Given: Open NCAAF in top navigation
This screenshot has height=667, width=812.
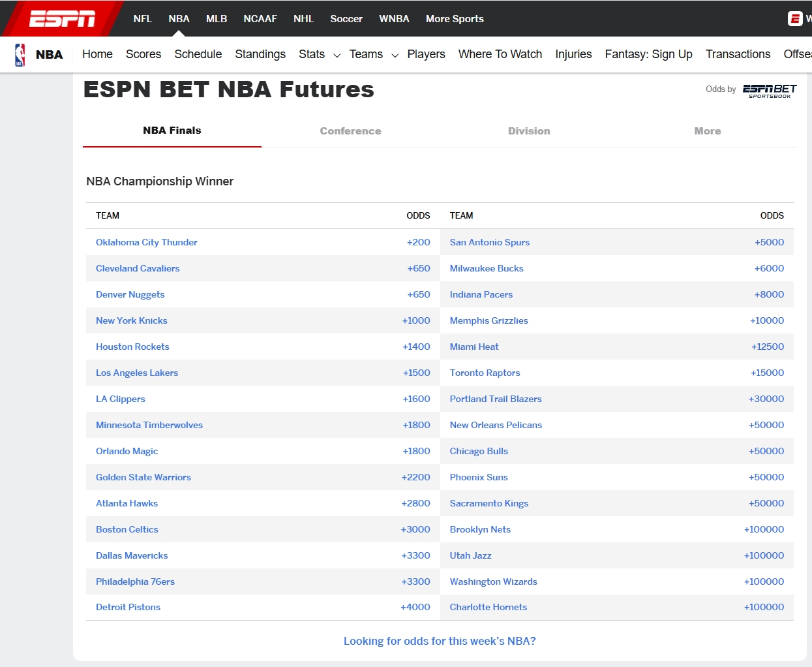Looking at the screenshot, I should pyautogui.click(x=260, y=19).
